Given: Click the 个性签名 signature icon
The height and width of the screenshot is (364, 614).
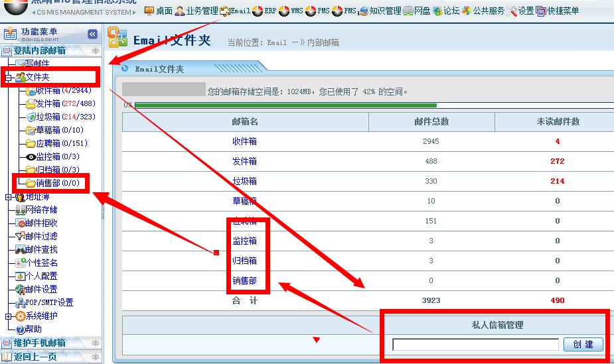Looking at the screenshot, I should pyautogui.click(x=21, y=263).
